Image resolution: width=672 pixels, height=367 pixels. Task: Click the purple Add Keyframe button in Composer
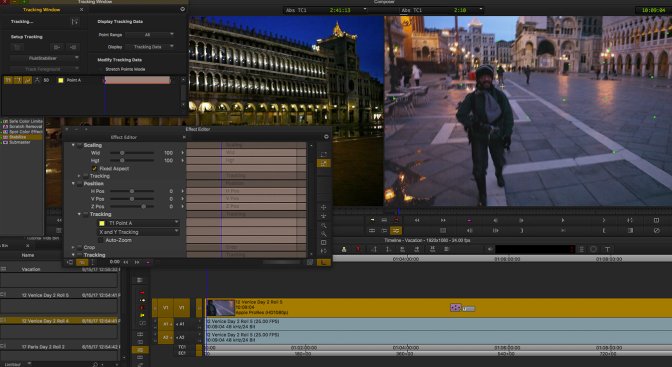[x=469, y=220]
